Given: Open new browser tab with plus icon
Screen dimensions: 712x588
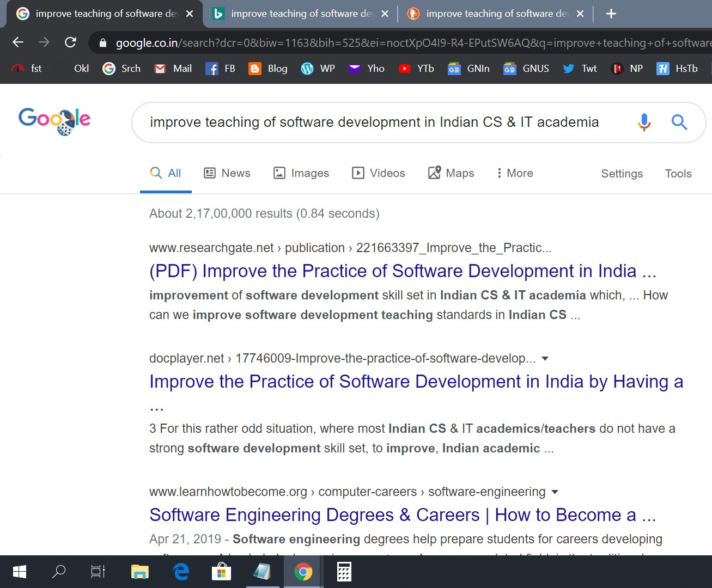Looking at the screenshot, I should pos(611,14).
